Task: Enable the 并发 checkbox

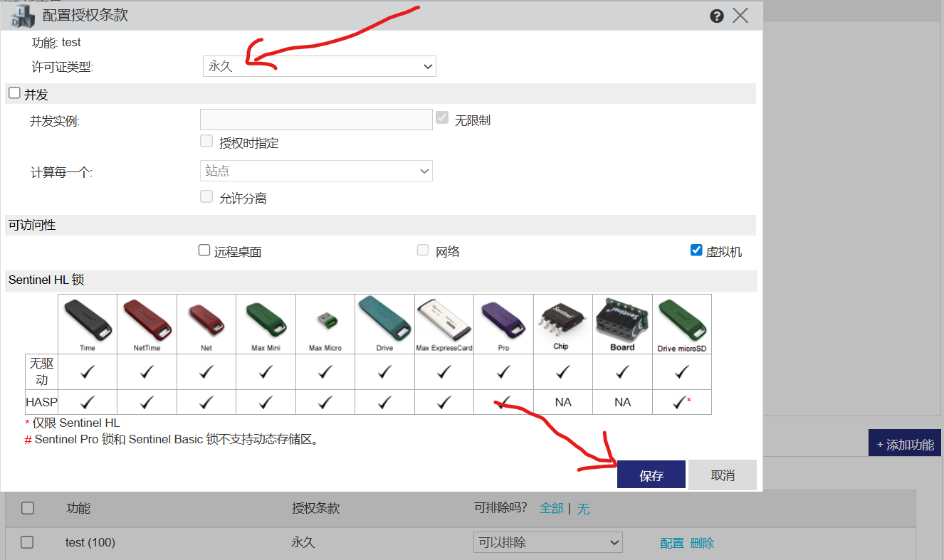Action: tap(14, 93)
